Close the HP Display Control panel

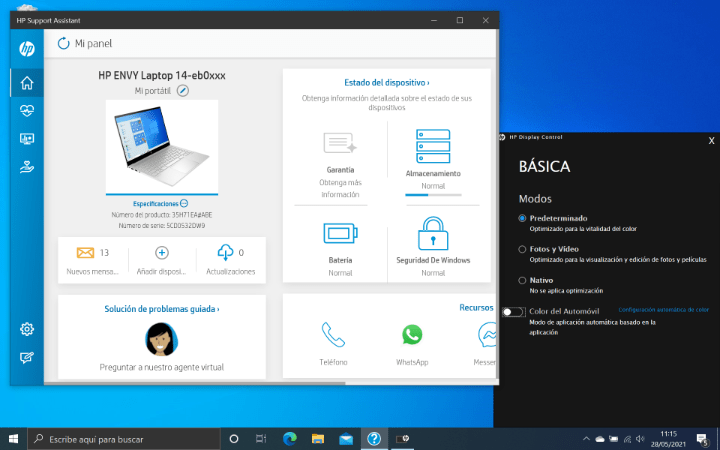click(x=711, y=141)
